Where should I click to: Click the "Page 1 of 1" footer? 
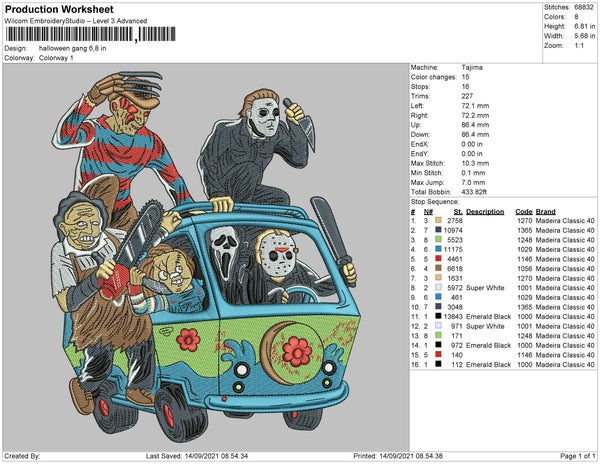tap(577, 456)
